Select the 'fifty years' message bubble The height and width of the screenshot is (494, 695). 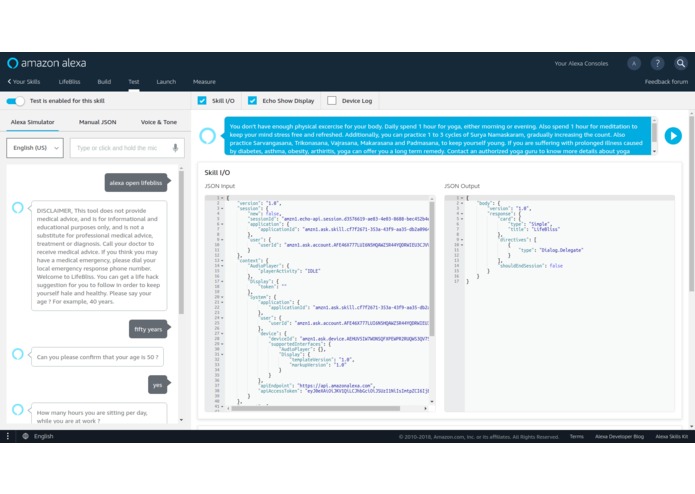click(148, 329)
